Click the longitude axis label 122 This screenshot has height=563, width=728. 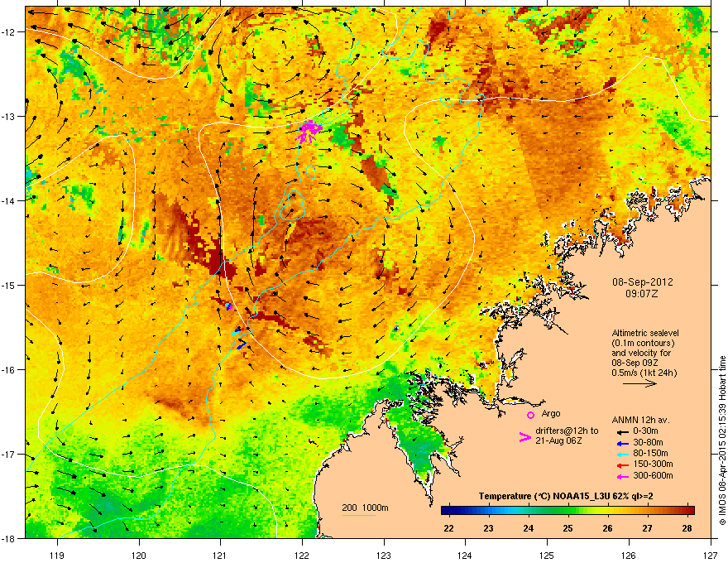(302, 556)
